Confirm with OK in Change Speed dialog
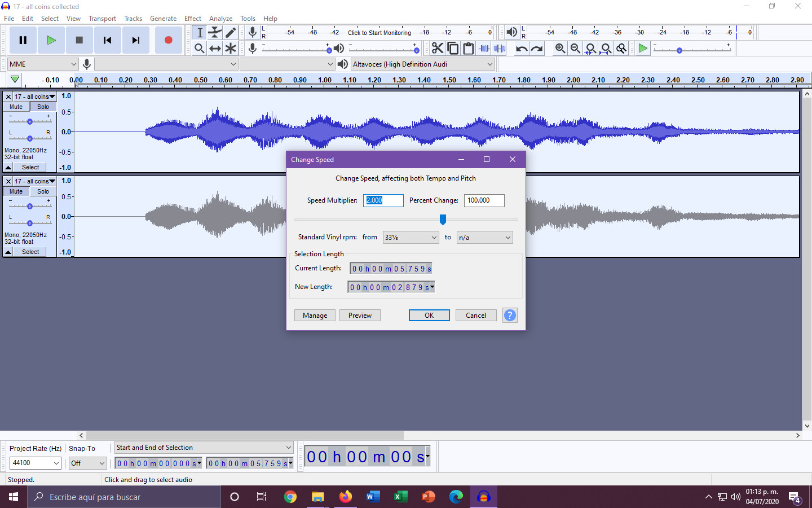 [x=429, y=315]
